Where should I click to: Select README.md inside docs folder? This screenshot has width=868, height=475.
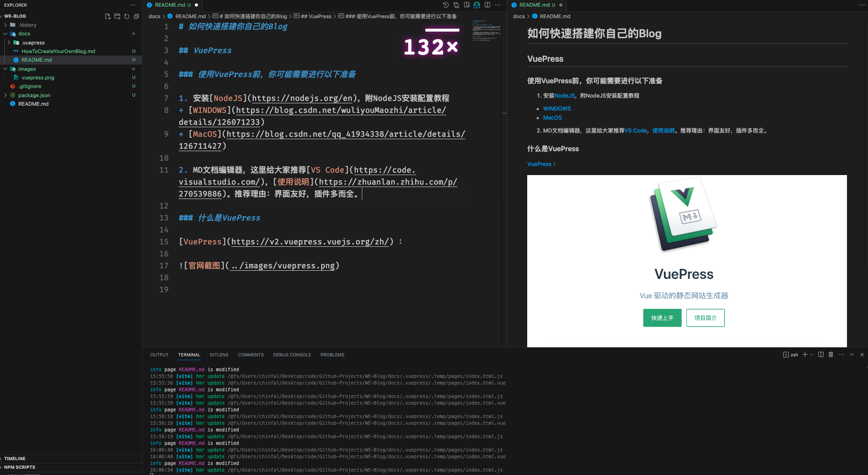pos(36,60)
